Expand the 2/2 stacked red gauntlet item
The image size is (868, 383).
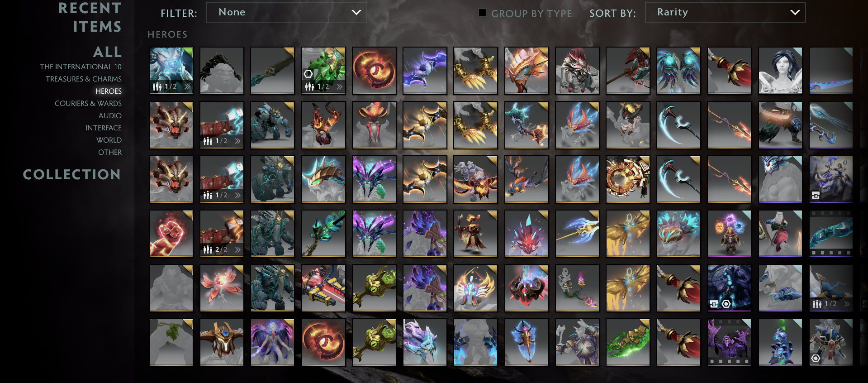pyautogui.click(x=222, y=234)
